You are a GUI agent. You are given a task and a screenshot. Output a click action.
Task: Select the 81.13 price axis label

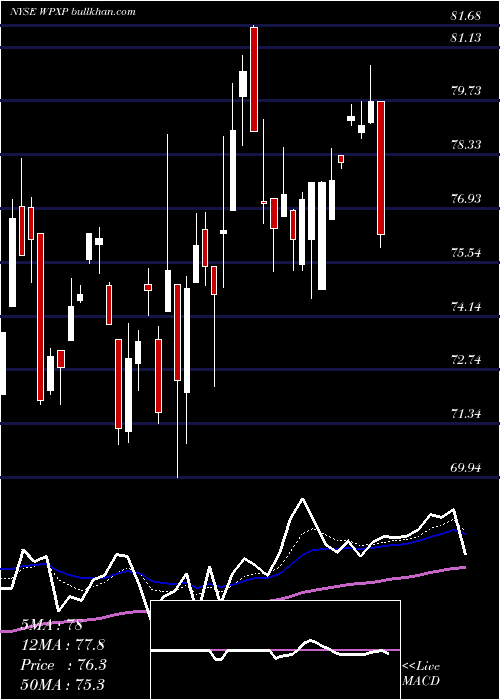[466, 38]
